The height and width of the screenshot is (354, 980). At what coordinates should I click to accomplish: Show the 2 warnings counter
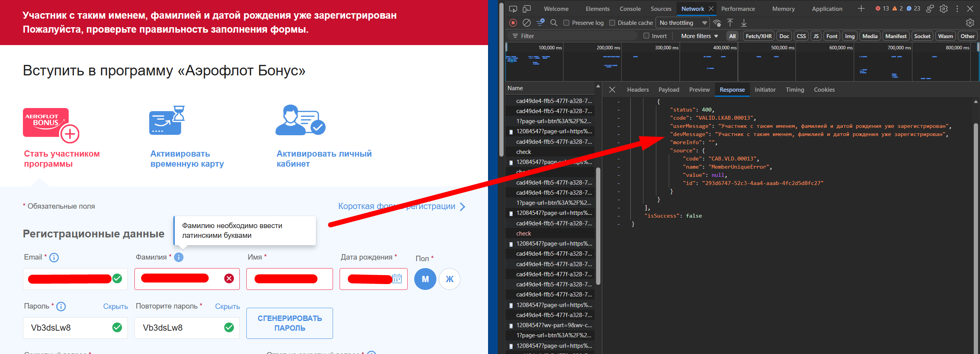[898, 9]
